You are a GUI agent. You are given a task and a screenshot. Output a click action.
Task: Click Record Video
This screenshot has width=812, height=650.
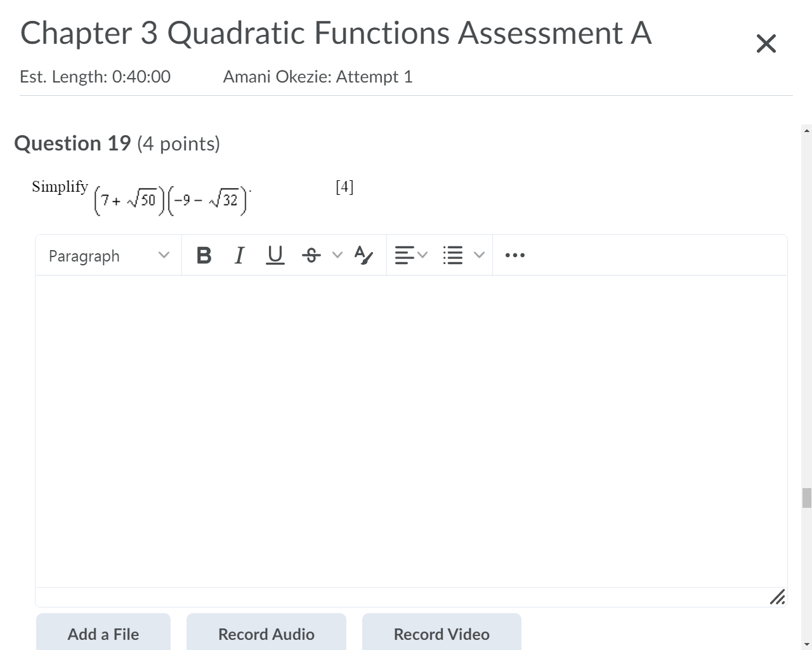point(442,634)
